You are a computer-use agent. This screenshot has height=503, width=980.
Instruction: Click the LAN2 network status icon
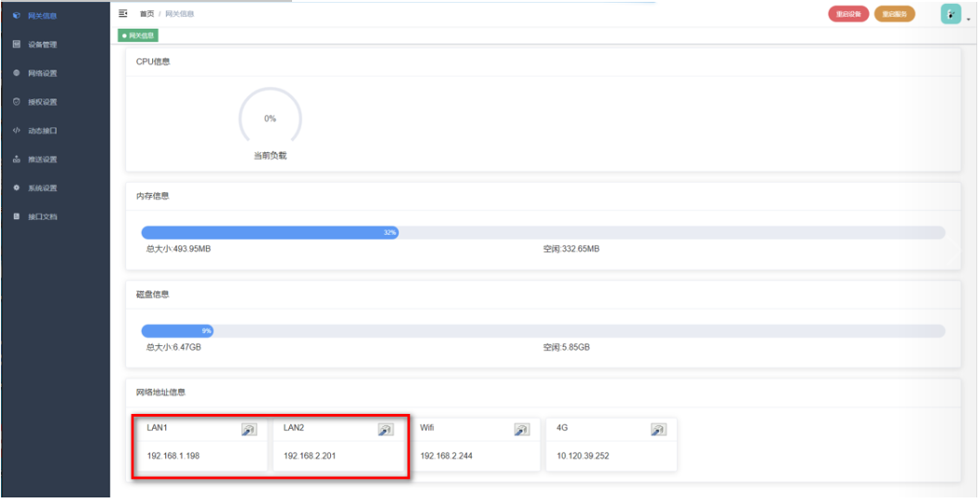click(x=386, y=430)
